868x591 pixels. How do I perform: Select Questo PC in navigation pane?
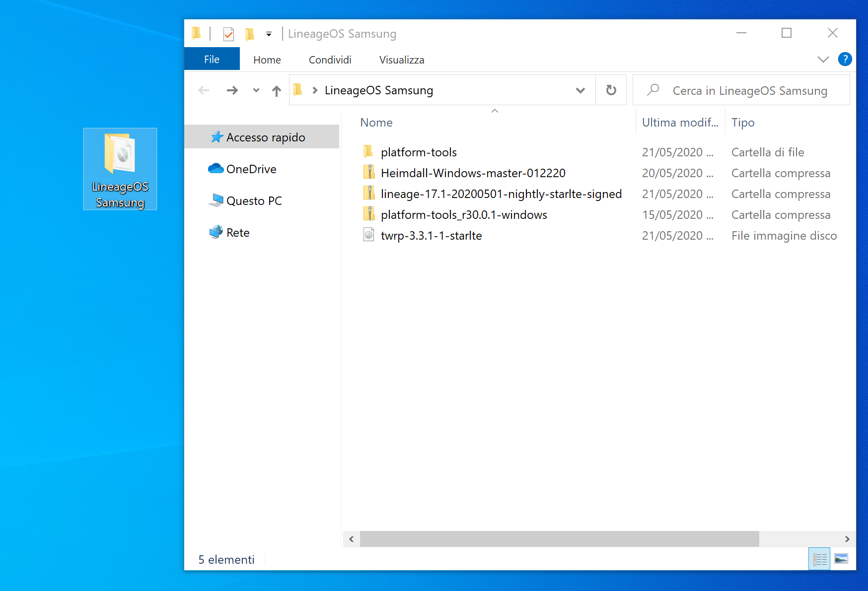click(254, 201)
